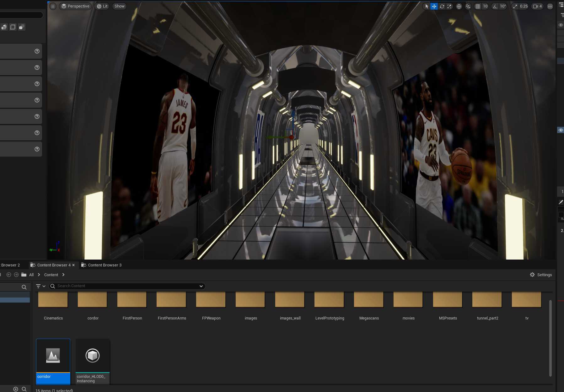Open the Perspective view mode dropdown
Viewport: 564px width, 392px height.
click(x=75, y=6)
